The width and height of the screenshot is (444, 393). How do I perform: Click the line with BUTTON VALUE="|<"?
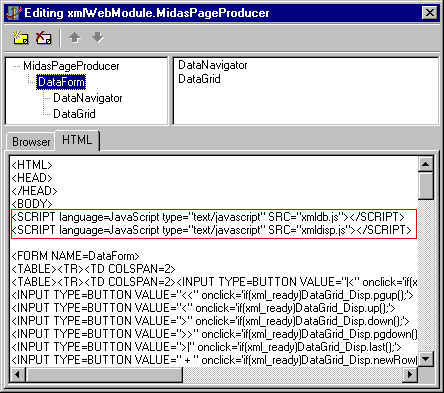tap(214, 282)
